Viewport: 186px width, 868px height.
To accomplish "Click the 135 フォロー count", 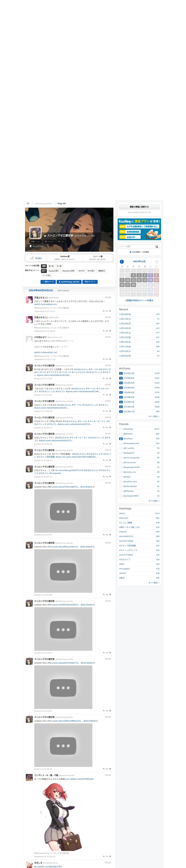I will [x=35, y=242].
